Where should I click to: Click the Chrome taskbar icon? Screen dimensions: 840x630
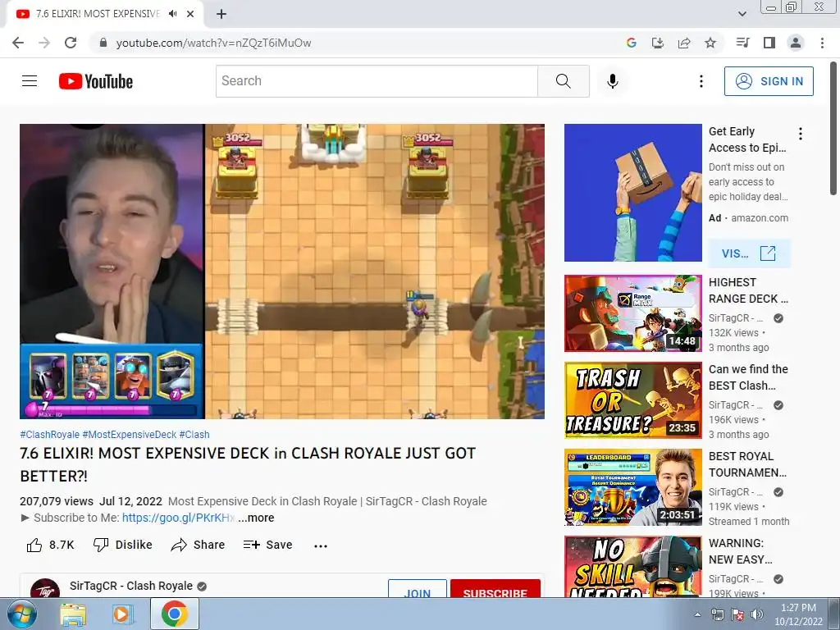(x=174, y=614)
